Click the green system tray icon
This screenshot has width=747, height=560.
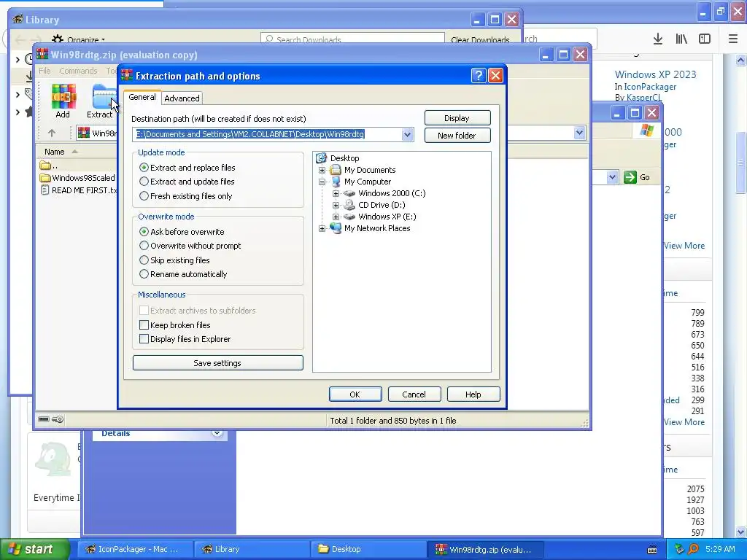pyautogui.click(x=679, y=549)
